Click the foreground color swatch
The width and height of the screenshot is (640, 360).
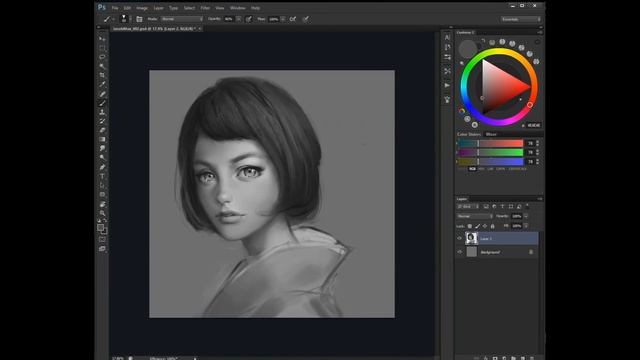coord(100,228)
